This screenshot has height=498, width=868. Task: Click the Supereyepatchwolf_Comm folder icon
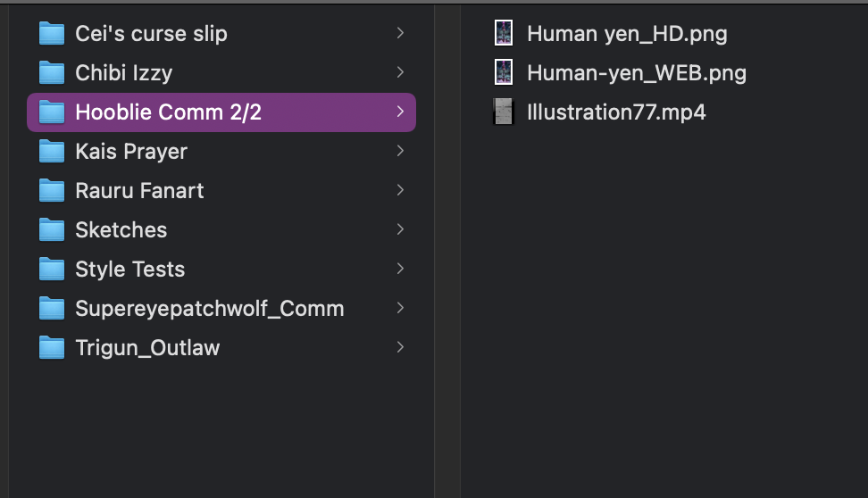[x=52, y=309]
